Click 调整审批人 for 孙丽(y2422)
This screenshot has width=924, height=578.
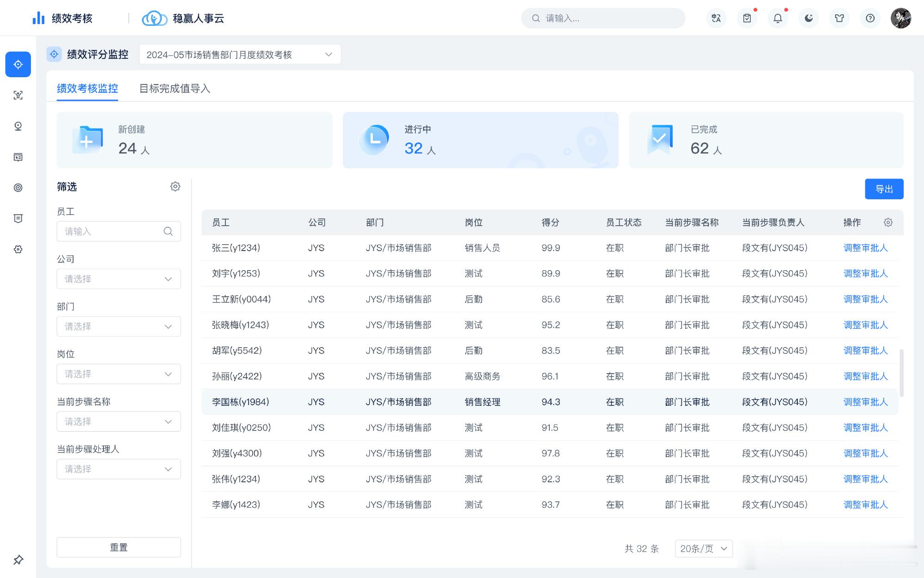[866, 376]
